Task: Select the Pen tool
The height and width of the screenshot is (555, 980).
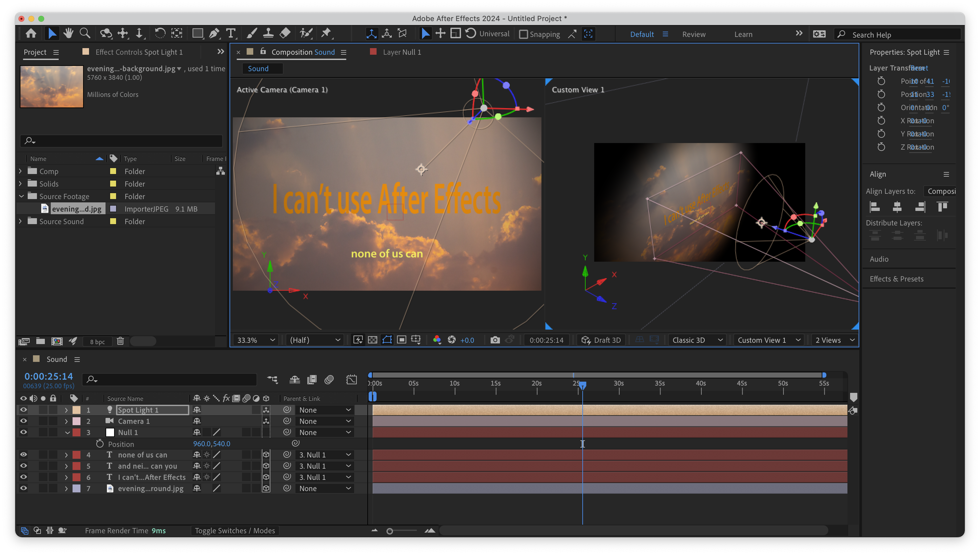Action: (214, 34)
